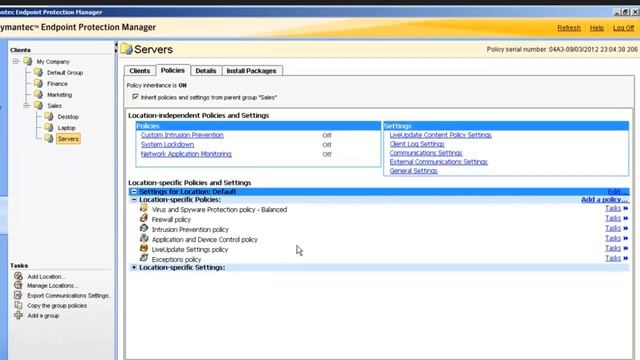Select Default Group in the tree

(x=65, y=73)
